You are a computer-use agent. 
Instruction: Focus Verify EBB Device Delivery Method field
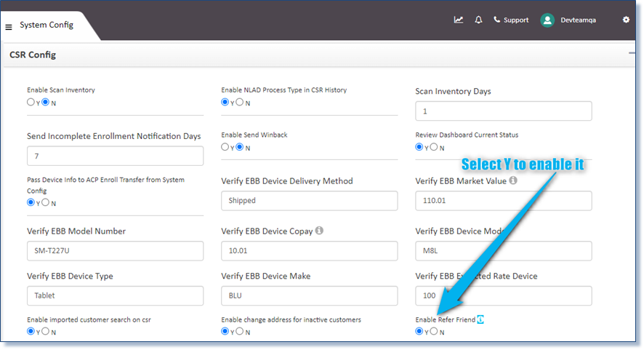(x=309, y=201)
